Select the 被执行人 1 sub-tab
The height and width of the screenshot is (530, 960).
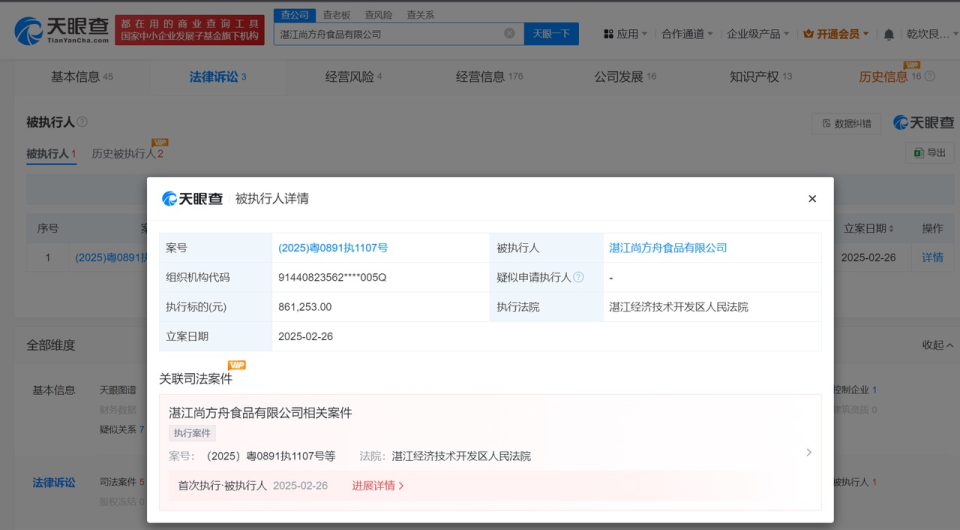pyautogui.click(x=51, y=154)
